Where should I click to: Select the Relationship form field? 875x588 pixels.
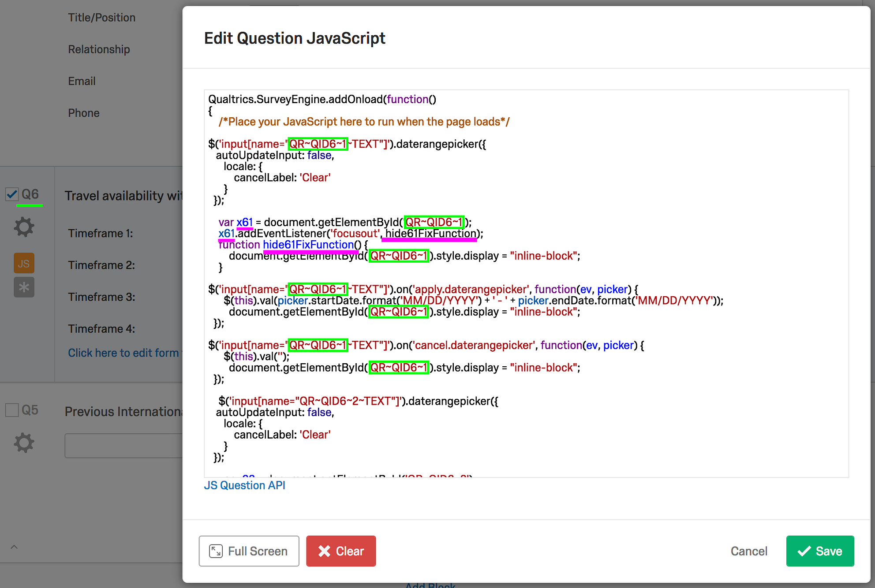click(x=99, y=49)
